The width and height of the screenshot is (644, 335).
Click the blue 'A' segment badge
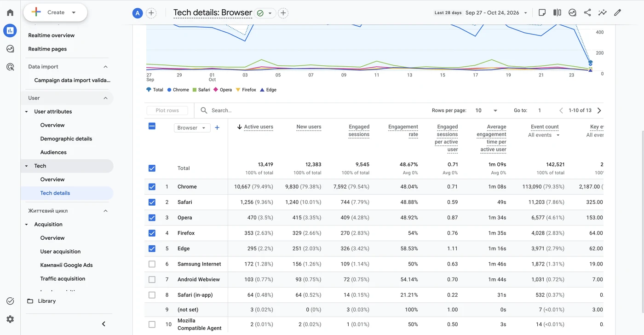pos(137,13)
